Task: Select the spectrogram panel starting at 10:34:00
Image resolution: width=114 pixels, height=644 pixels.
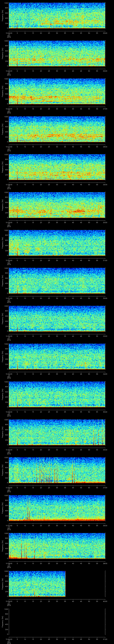Action: pos(57,394)
